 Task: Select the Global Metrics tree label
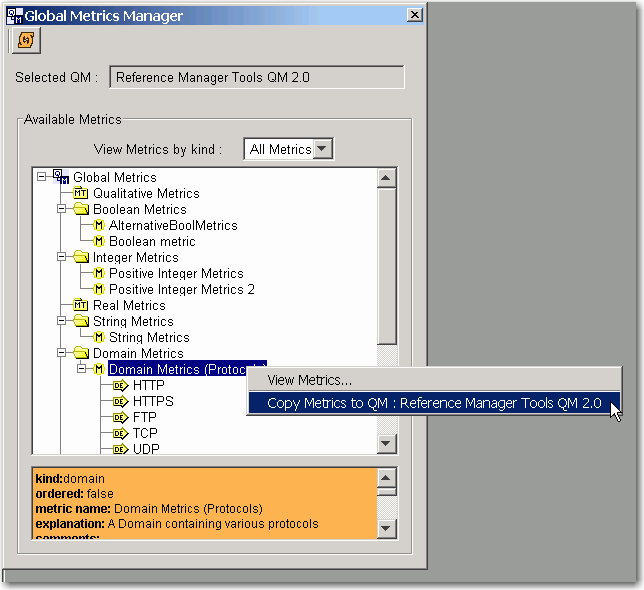point(115,177)
